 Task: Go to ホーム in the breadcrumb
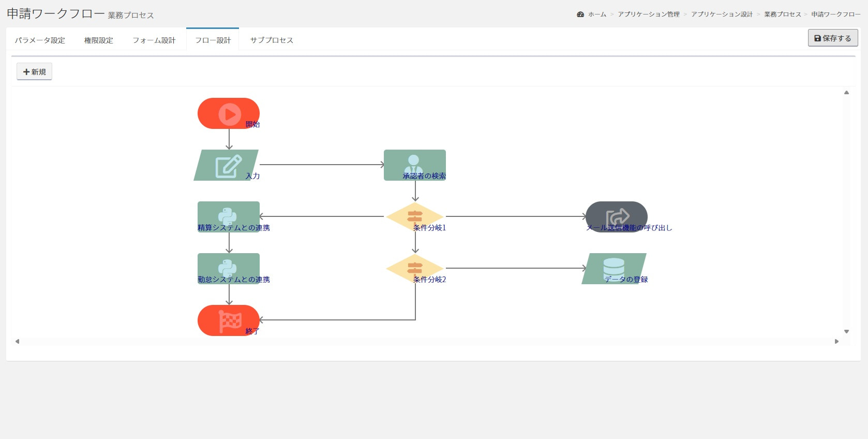pyautogui.click(x=597, y=14)
